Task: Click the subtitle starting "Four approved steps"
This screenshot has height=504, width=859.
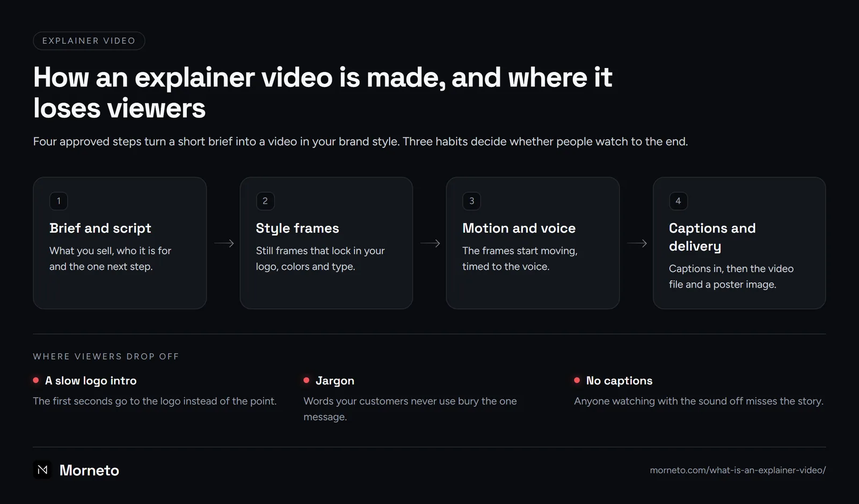Action: coord(360,141)
